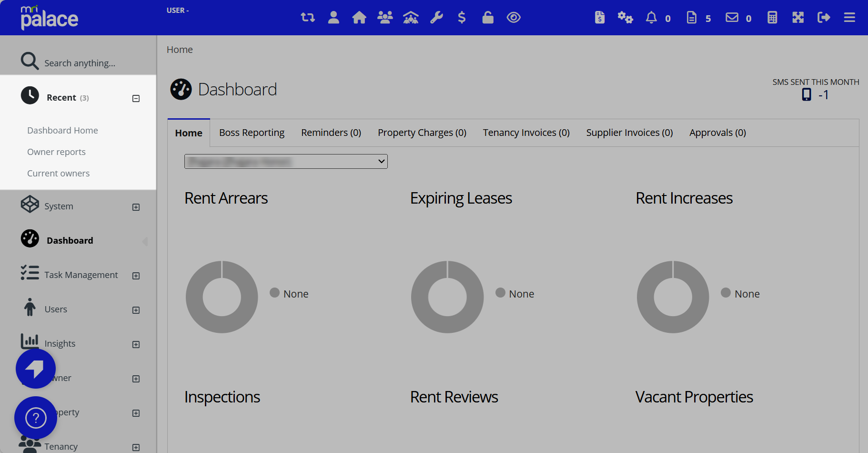Click the Search anything field

pyautogui.click(x=80, y=63)
